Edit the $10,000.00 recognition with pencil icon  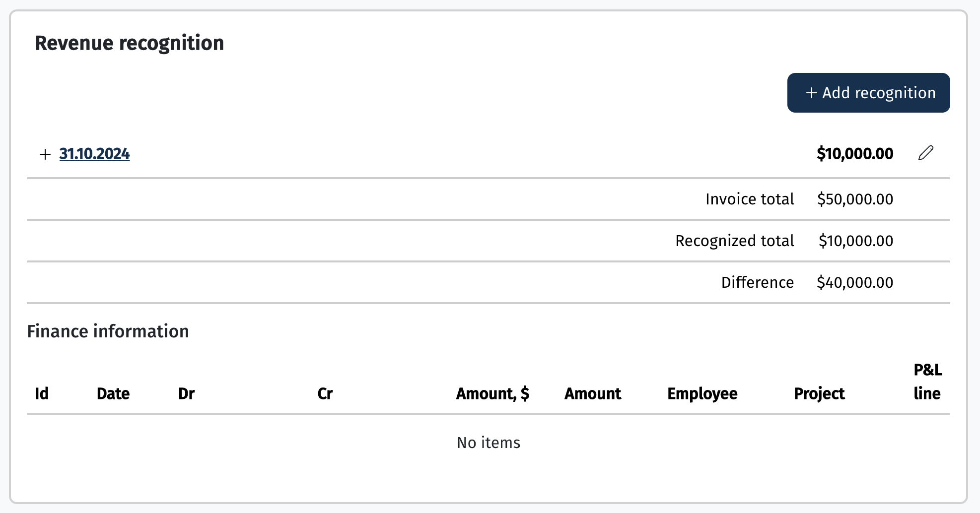click(x=926, y=153)
